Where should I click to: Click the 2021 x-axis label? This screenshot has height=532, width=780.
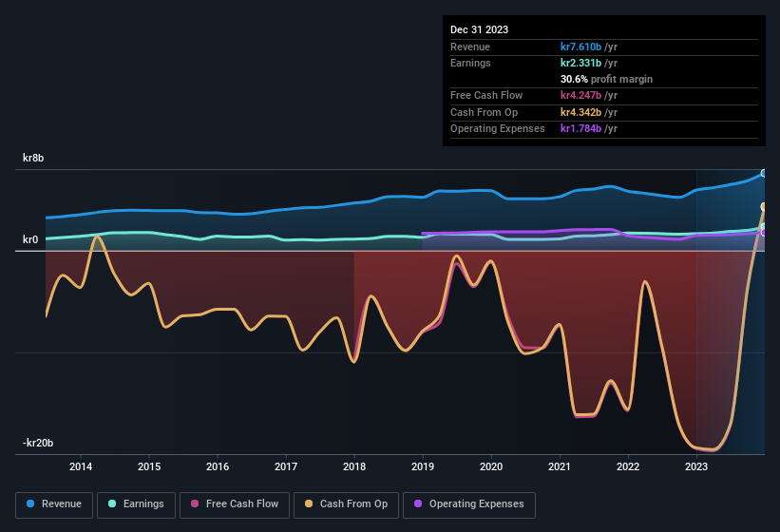[x=560, y=466]
